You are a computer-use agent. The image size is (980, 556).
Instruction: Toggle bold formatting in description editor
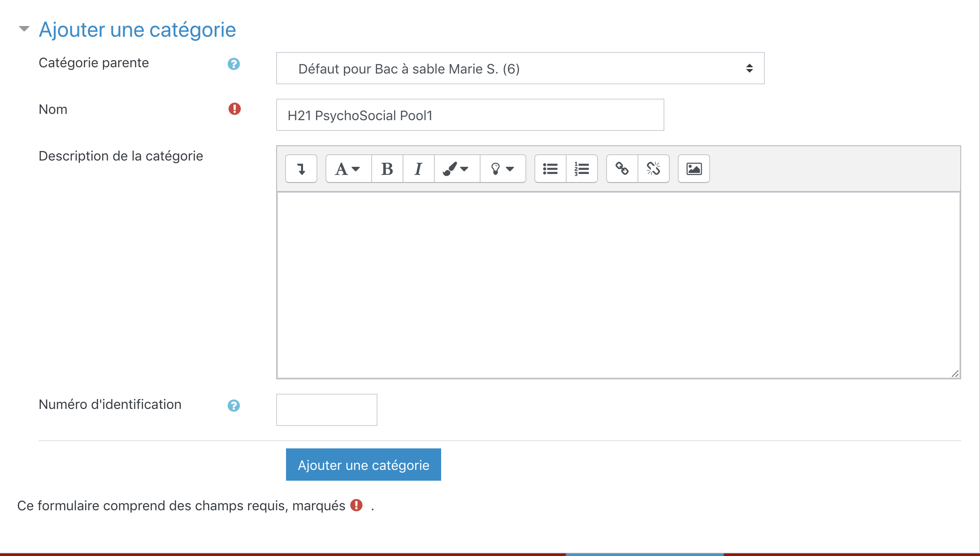387,169
